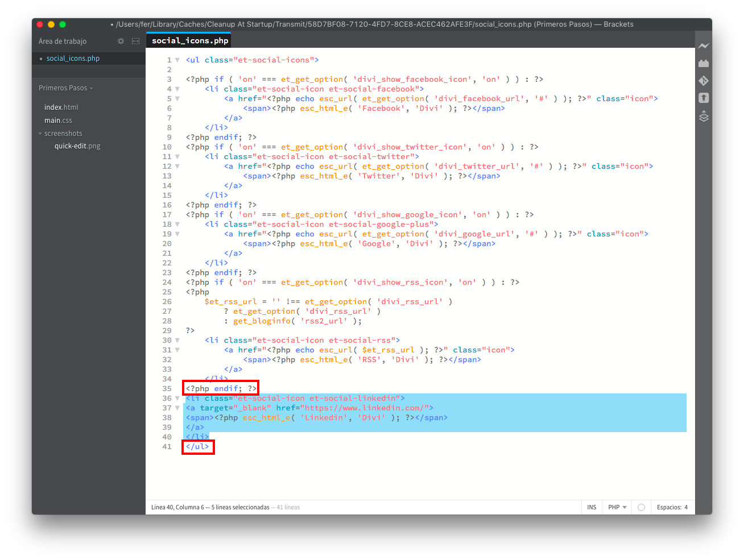744x560 pixels.
Task: Collapse the fold triangle at line 30
Action: click(177, 341)
